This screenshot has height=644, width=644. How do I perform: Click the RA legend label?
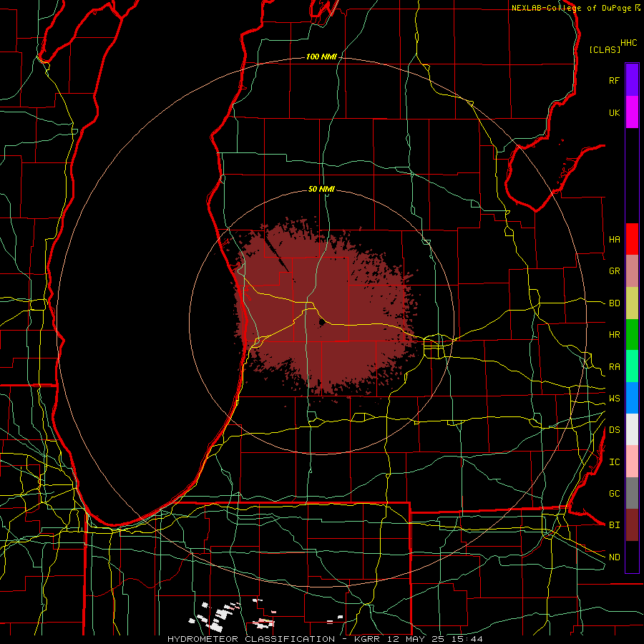614,367
